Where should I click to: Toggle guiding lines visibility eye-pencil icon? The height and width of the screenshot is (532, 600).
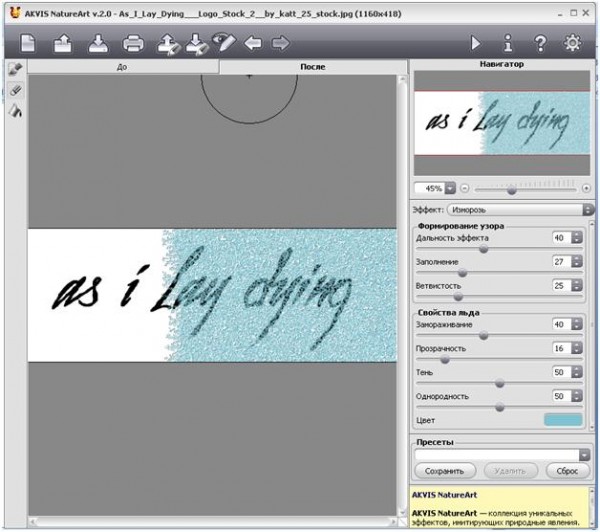224,42
